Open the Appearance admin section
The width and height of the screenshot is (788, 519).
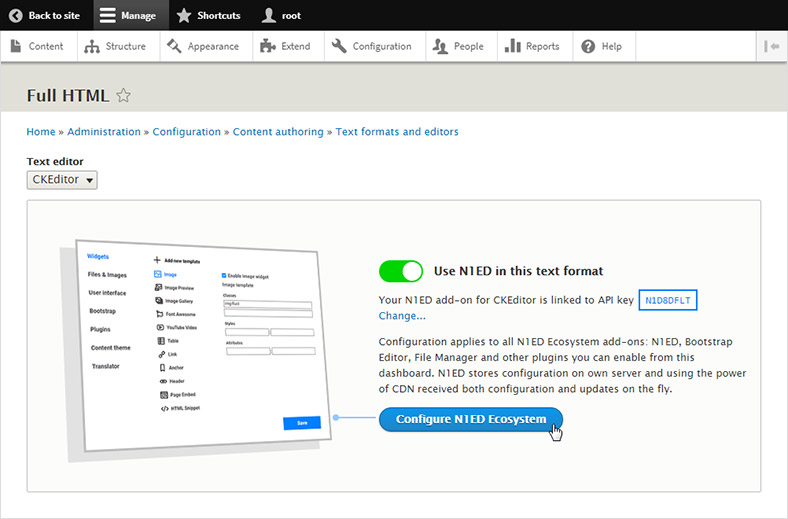207,46
